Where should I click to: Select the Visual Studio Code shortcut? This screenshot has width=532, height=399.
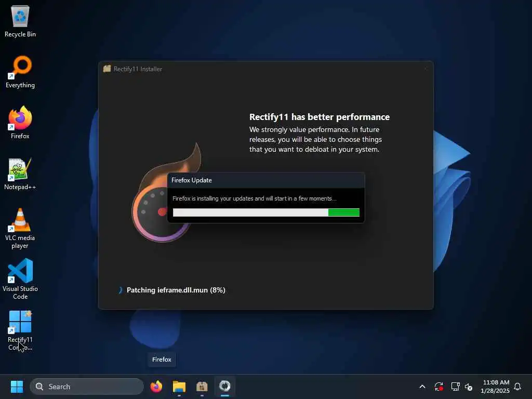click(20, 279)
